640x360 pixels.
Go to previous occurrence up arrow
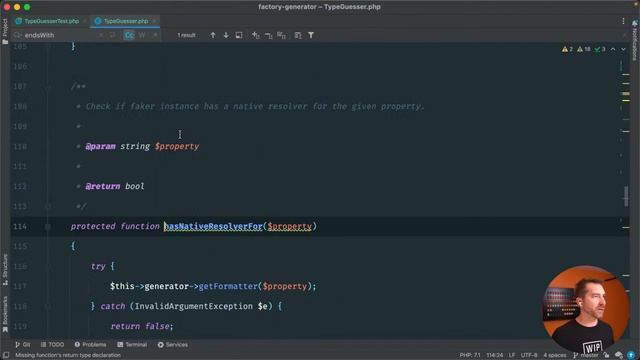point(213,36)
